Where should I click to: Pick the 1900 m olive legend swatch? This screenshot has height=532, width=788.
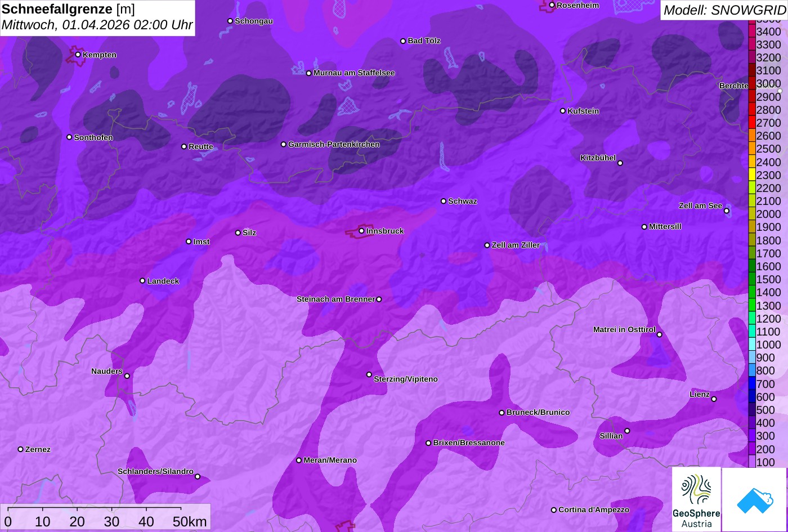click(751, 226)
